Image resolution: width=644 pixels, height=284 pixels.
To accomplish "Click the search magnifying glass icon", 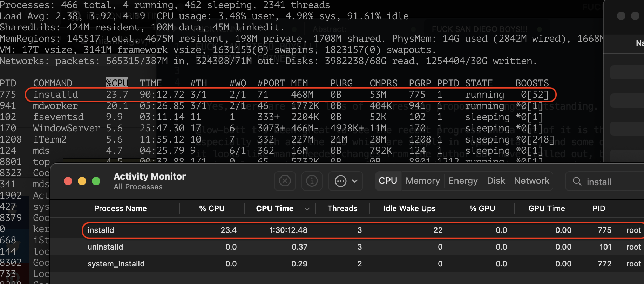I will [577, 181].
